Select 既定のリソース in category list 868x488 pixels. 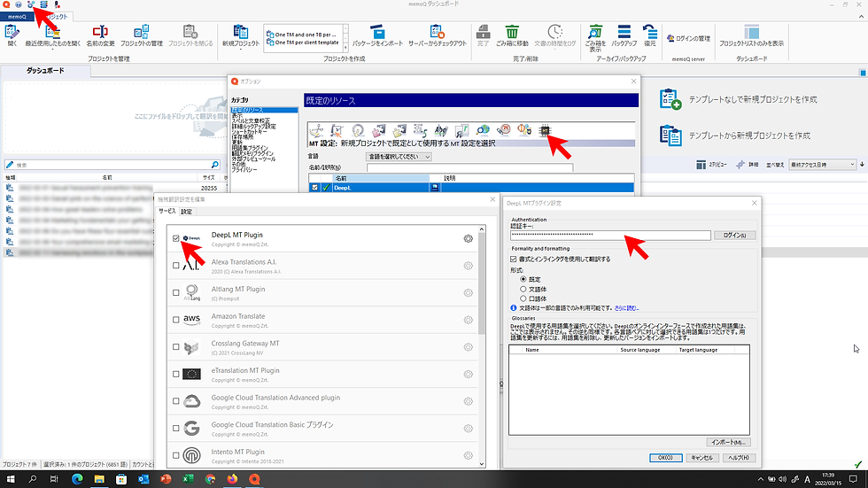tap(264, 110)
